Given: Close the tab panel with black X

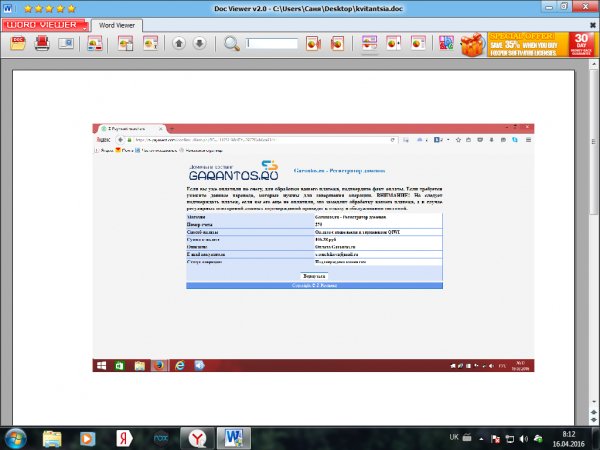Looking at the screenshot, I should tap(593, 25).
